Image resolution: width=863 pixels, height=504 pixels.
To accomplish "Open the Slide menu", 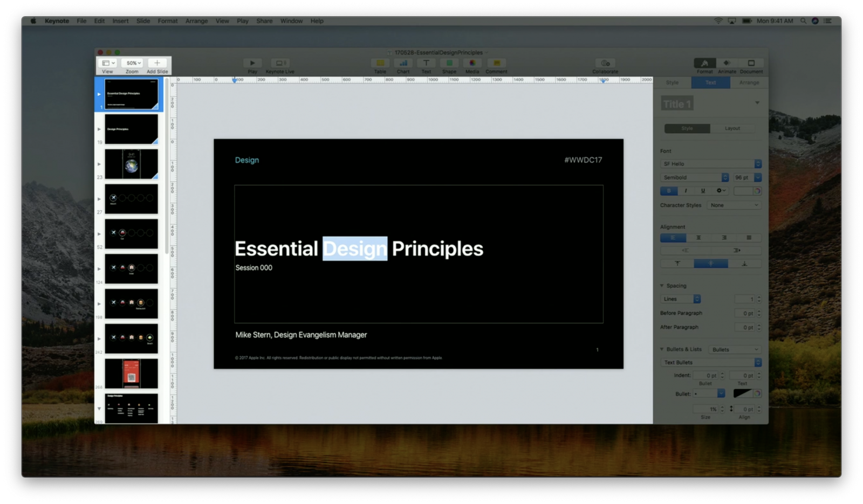I will [143, 21].
